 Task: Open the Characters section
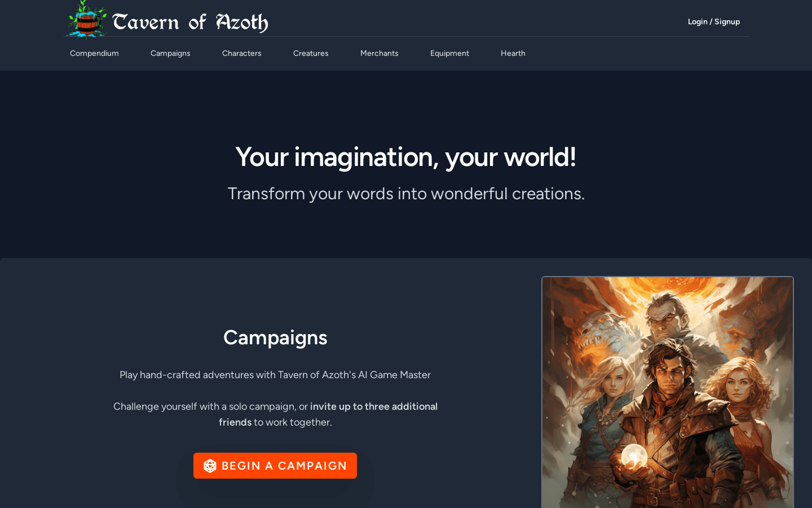click(241, 53)
